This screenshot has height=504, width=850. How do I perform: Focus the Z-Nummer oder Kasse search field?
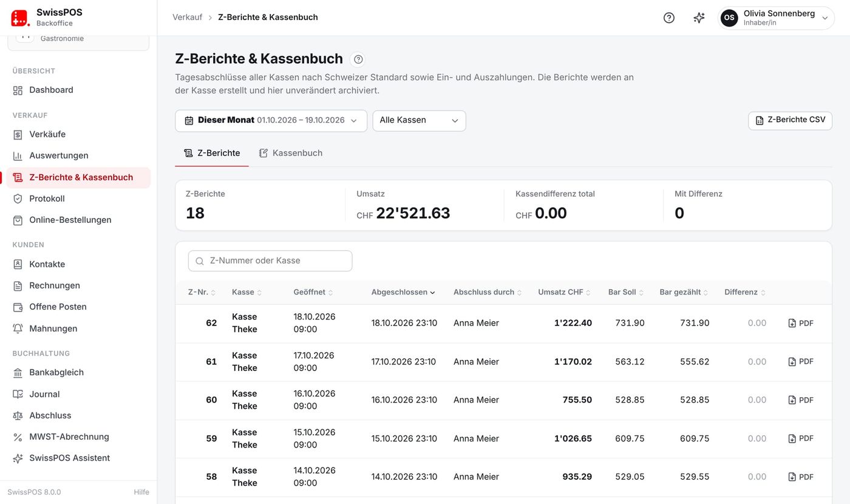click(x=270, y=261)
